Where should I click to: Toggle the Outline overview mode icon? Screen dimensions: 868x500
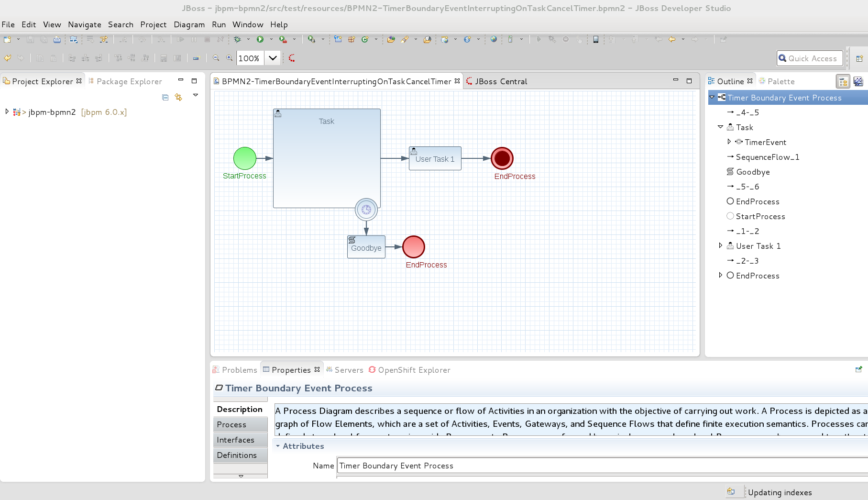click(x=858, y=81)
